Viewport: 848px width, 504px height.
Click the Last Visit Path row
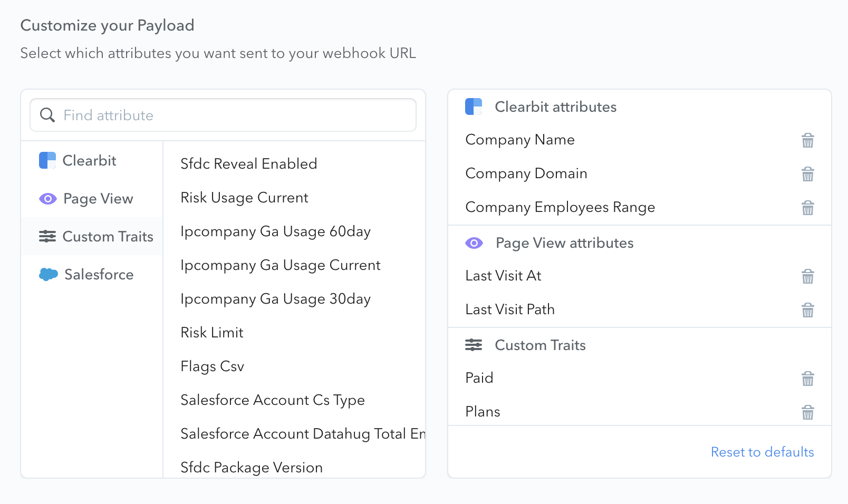click(x=639, y=309)
